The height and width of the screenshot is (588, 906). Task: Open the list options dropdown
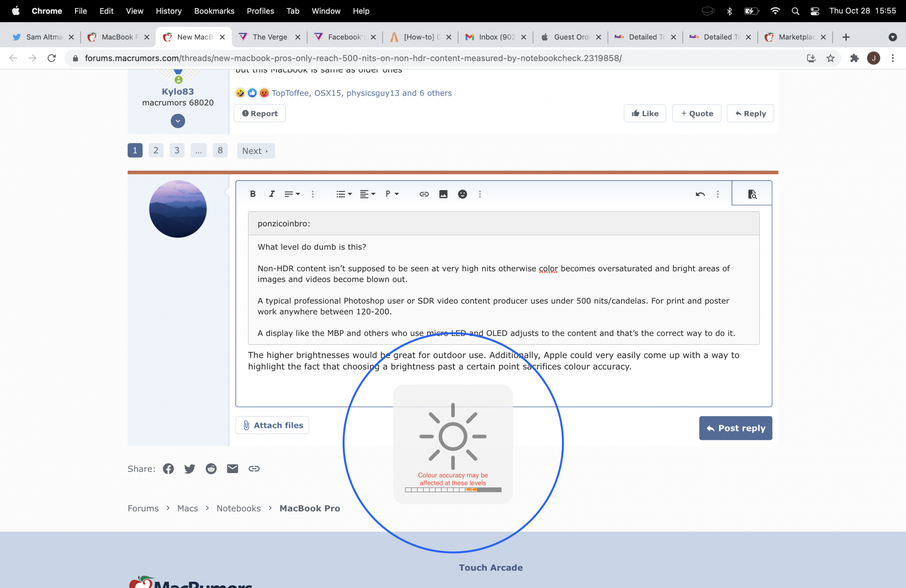tap(344, 194)
